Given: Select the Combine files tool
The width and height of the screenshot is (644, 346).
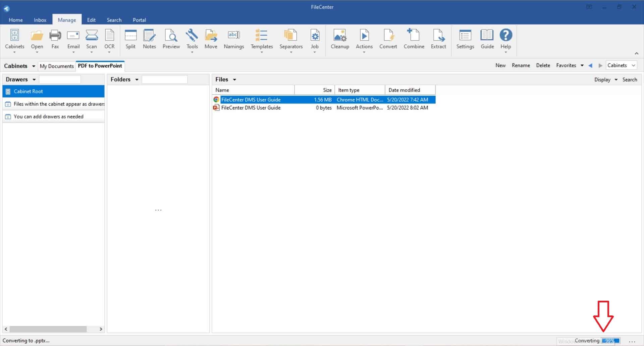Looking at the screenshot, I should (414, 40).
